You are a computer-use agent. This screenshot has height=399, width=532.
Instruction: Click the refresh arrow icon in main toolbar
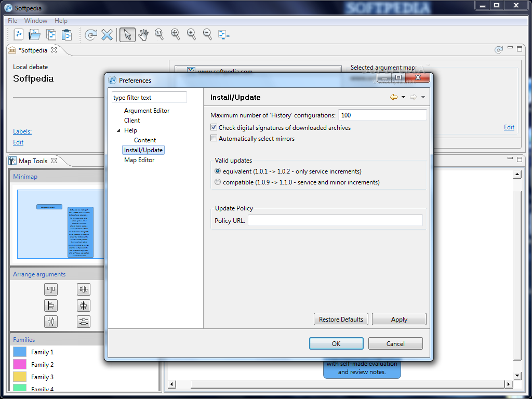(x=90, y=35)
